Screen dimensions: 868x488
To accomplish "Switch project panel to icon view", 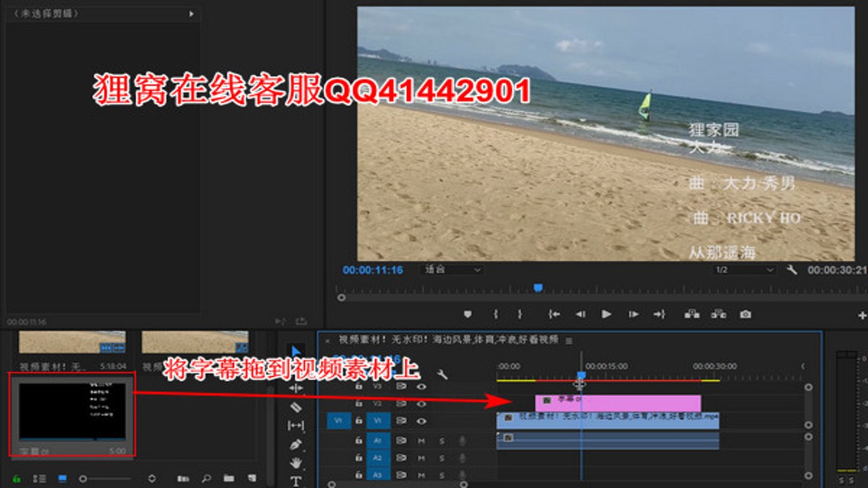I will (62, 479).
